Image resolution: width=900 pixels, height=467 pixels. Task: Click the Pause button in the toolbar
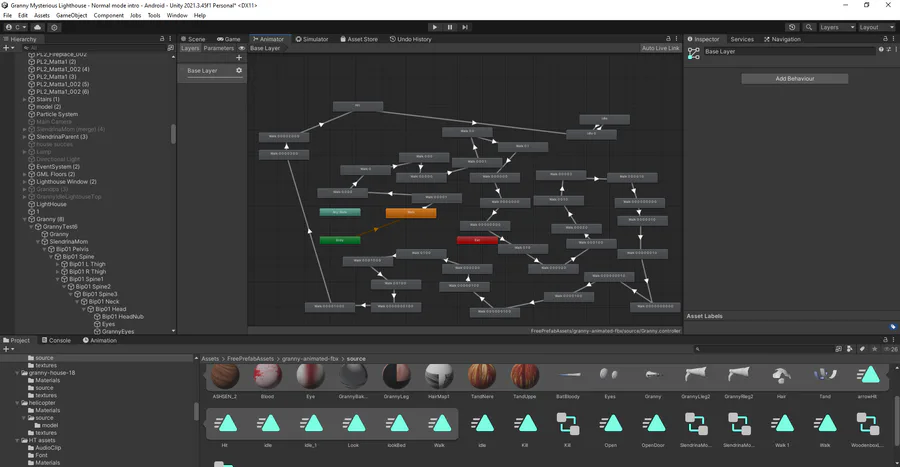(x=450, y=27)
